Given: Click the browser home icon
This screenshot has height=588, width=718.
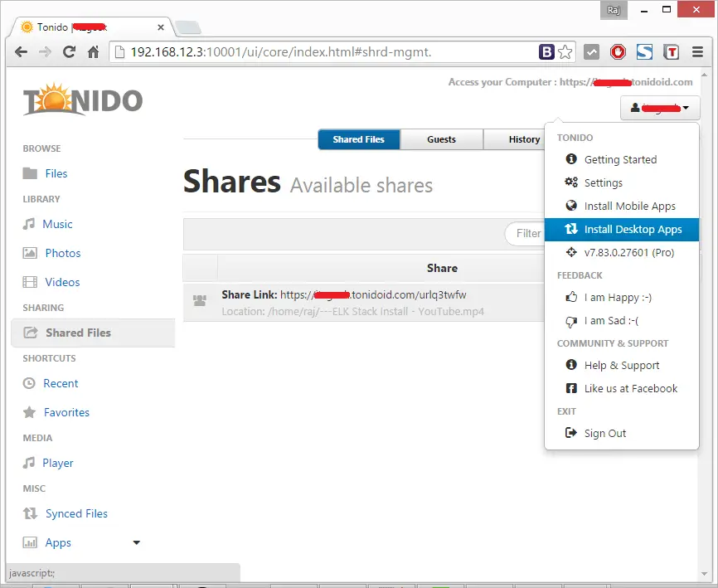Looking at the screenshot, I should click(x=94, y=52).
